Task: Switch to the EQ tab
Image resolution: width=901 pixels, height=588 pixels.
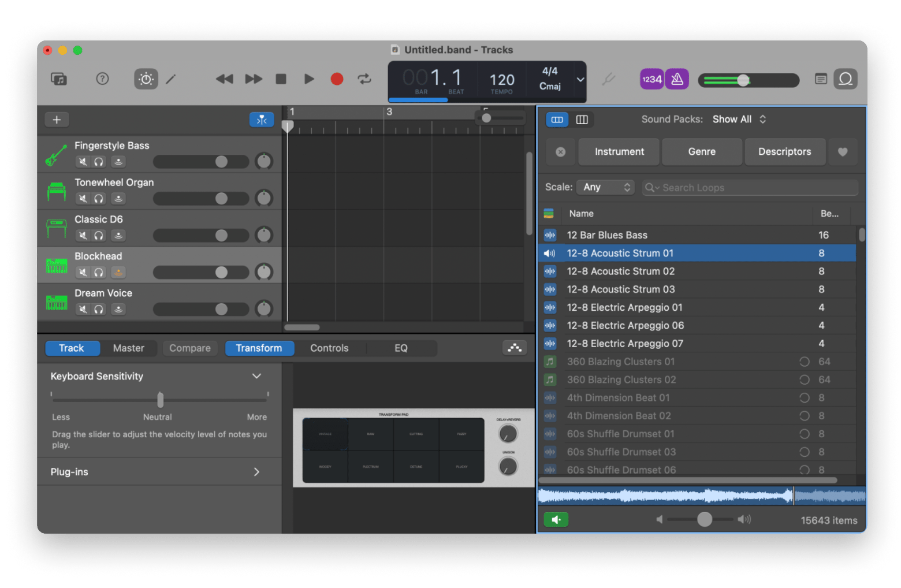Action: click(401, 348)
